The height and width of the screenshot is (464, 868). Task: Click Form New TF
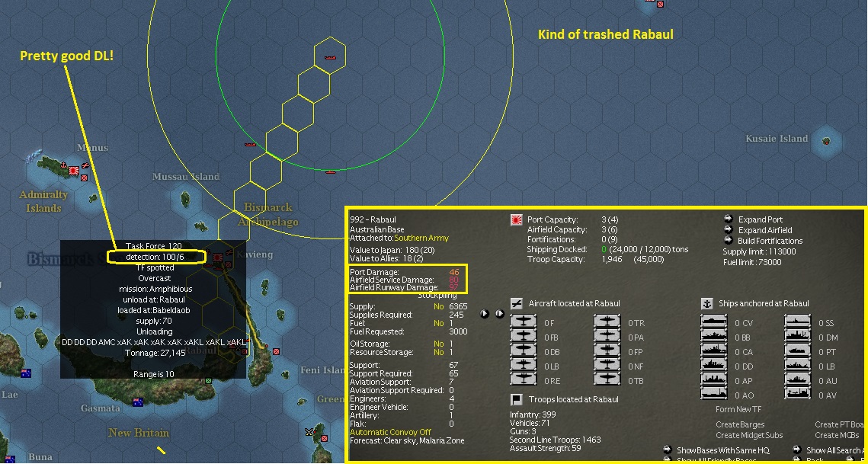click(x=738, y=410)
